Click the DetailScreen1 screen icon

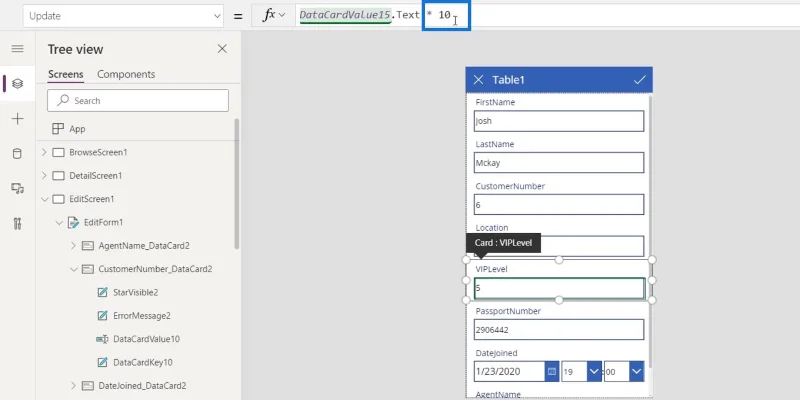(59, 176)
